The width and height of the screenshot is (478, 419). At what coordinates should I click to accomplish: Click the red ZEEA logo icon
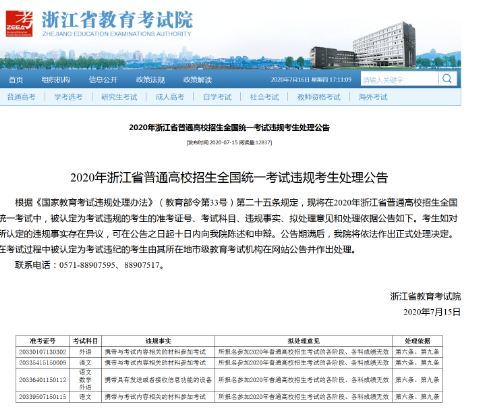(x=19, y=23)
